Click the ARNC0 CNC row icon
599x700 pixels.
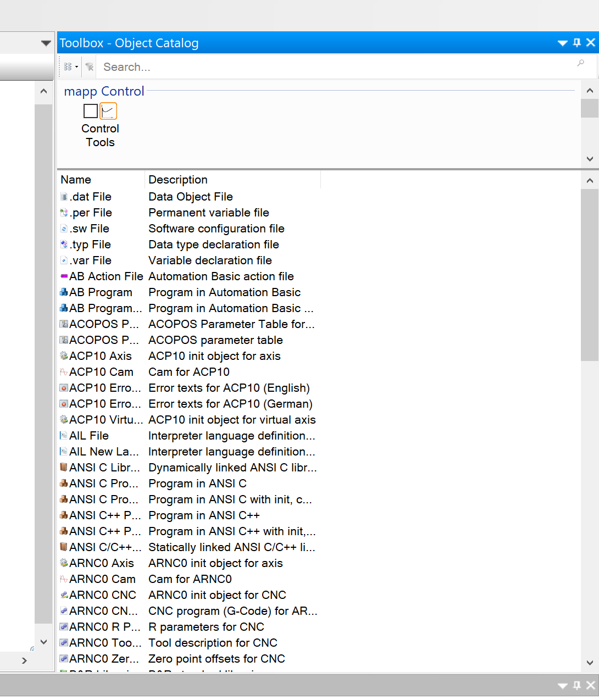tap(64, 595)
